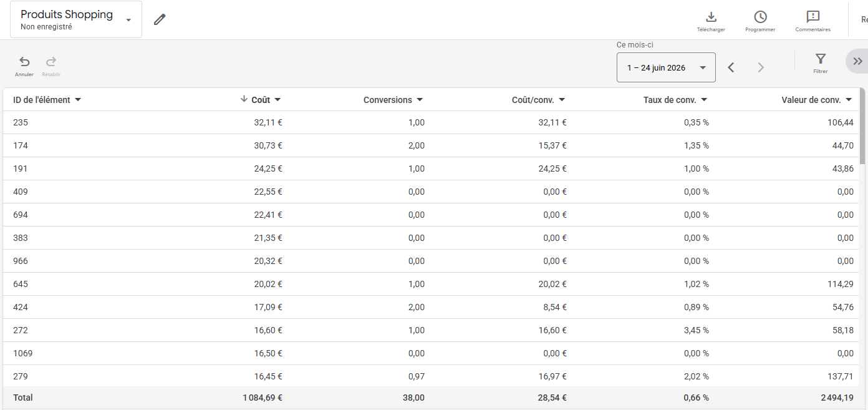Screen dimensions: 868x410
Task: Click the pencil edit report name icon
Action: point(160,19)
